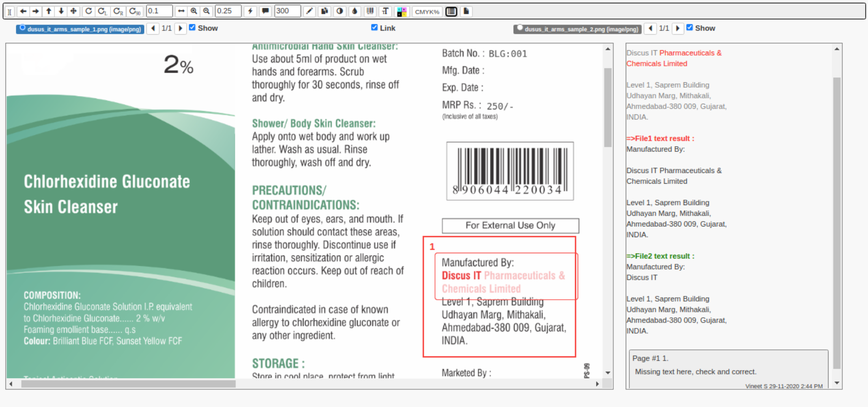Viewport: 868px width, 407px height.
Task: Click 'Vineet S 29-11-2020 2:44 PM' timestamp
Action: pos(784,386)
